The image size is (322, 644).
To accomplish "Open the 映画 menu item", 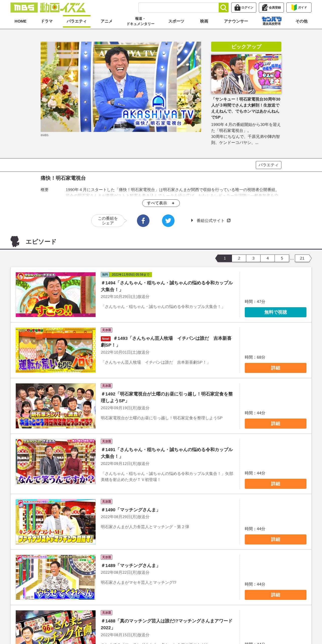I will (x=204, y=21).
